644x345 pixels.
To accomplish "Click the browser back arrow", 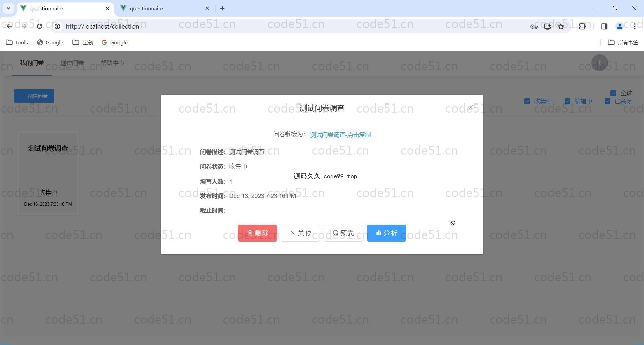I will [x=9, y=26].
